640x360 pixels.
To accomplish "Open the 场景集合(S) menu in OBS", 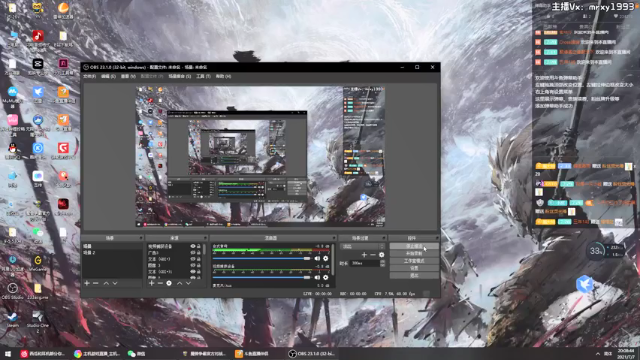I will [180, 76].
